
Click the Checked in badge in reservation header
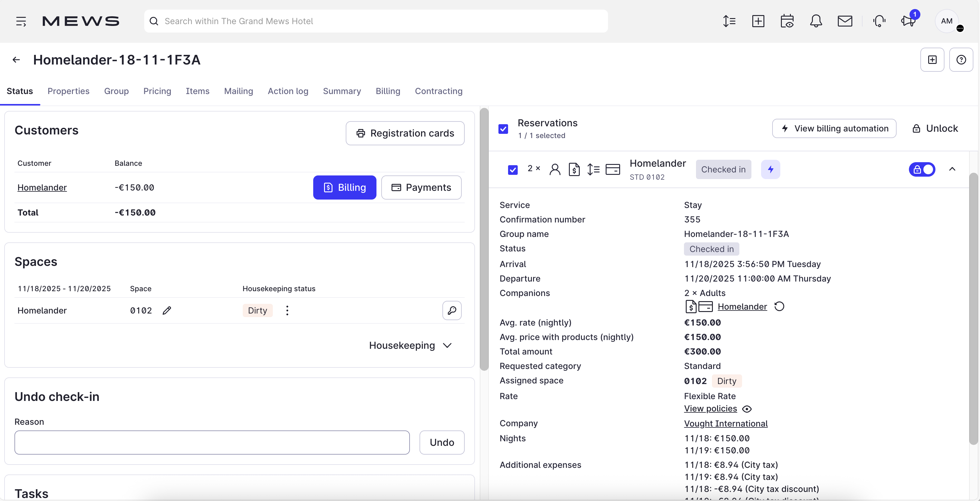click(723, 169)
